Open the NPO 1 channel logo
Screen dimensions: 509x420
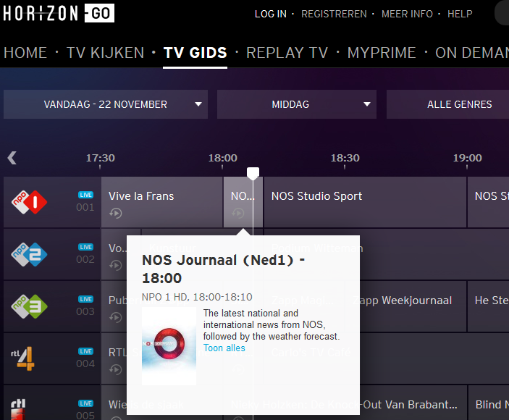tap(29, 202)
